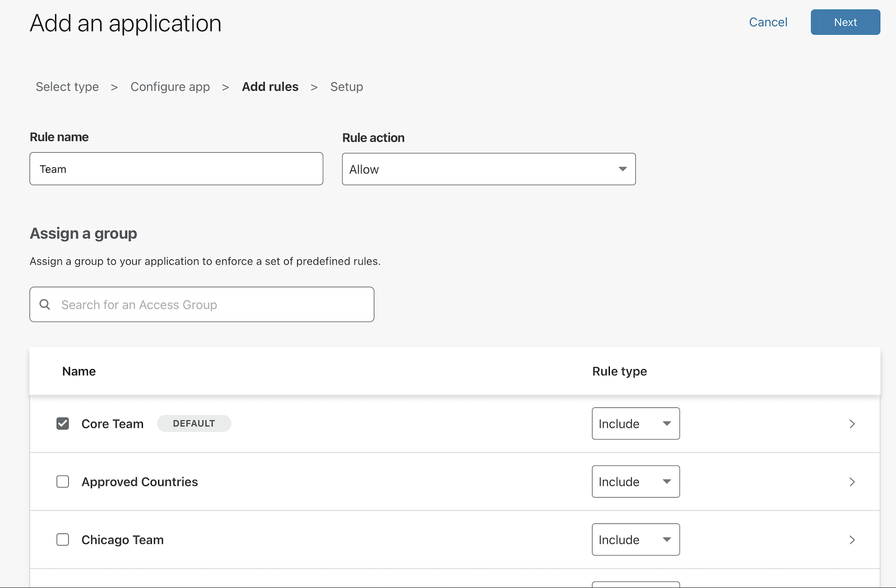This screenshot has height=588, width=896.
Task: Uncheck the Core Team checkbox
Action: 62,424
